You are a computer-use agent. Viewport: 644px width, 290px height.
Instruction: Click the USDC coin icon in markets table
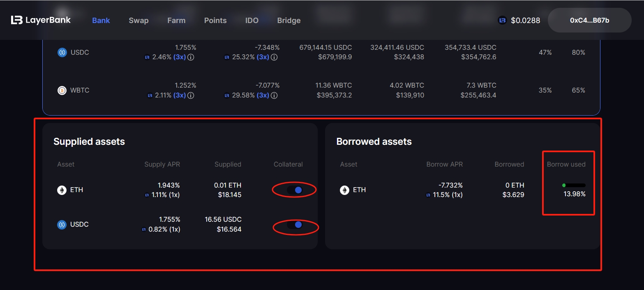coord(62,52)
